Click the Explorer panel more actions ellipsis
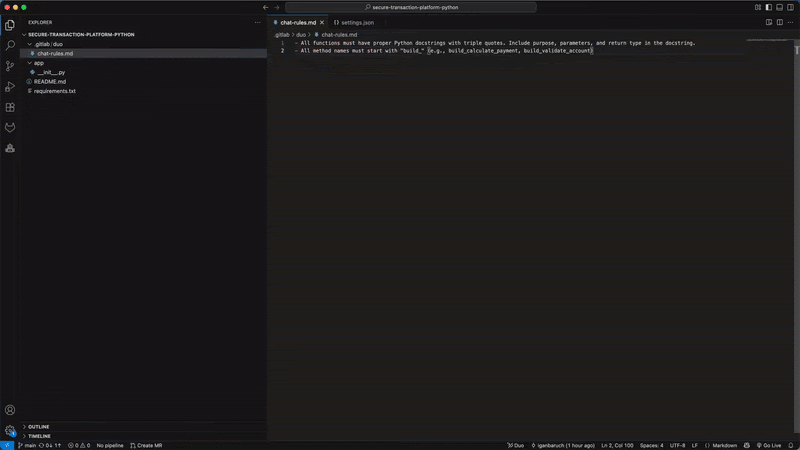Image resolution: width=800 pixels, height=450 pixels. (258, 22)
